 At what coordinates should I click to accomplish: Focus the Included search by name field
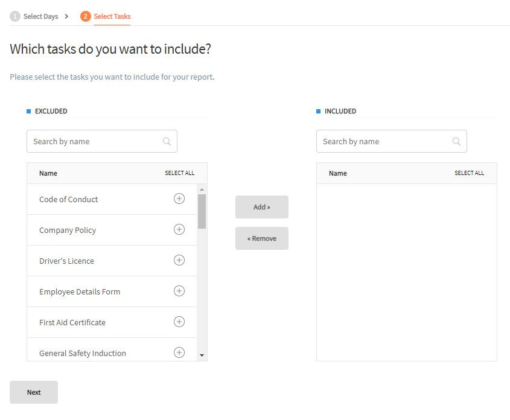(x=392, y=141)
